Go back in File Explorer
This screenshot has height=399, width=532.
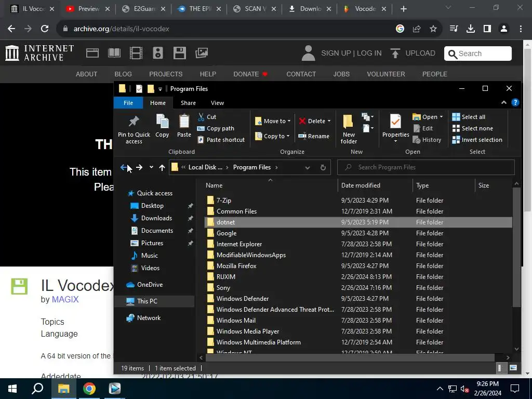coord(124,167)
